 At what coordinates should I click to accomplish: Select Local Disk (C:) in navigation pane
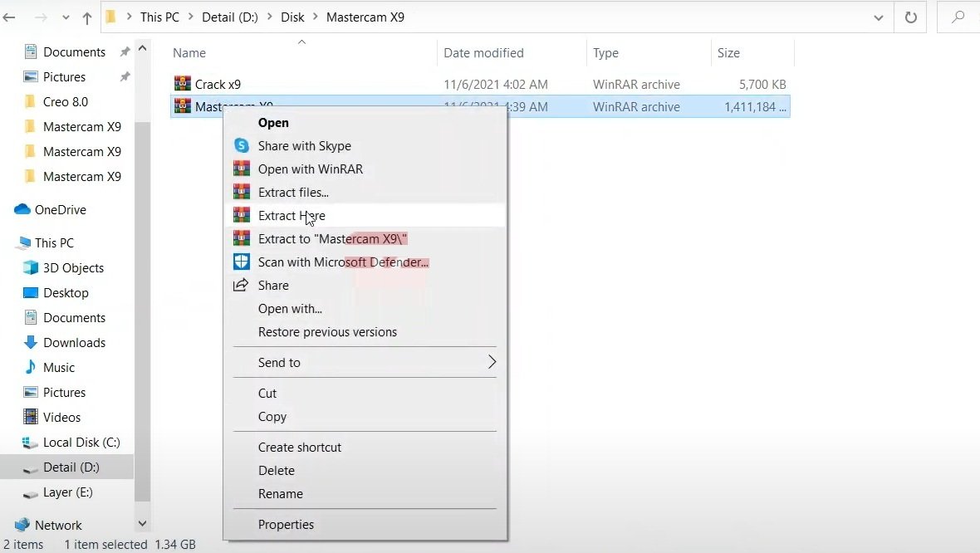click(81, 442)
